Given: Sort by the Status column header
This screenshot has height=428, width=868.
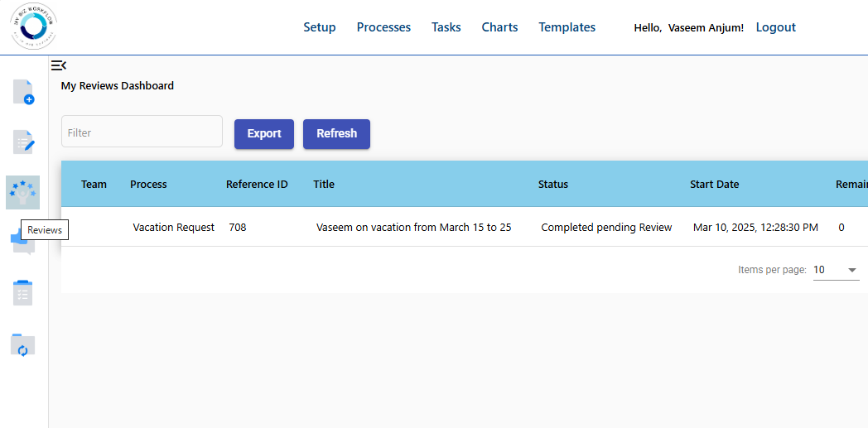Looking at the screenshot, I should pyautogui.click(x=553, y=184).
